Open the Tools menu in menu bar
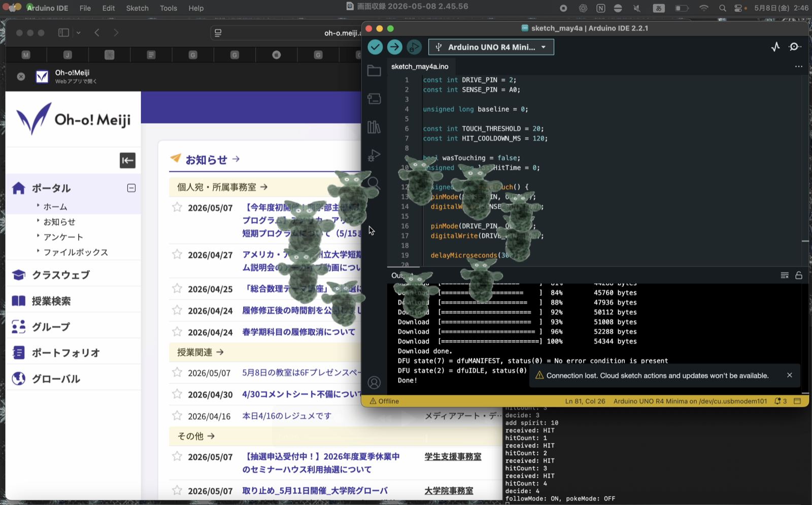812x505 pixels. pos(168,8)
